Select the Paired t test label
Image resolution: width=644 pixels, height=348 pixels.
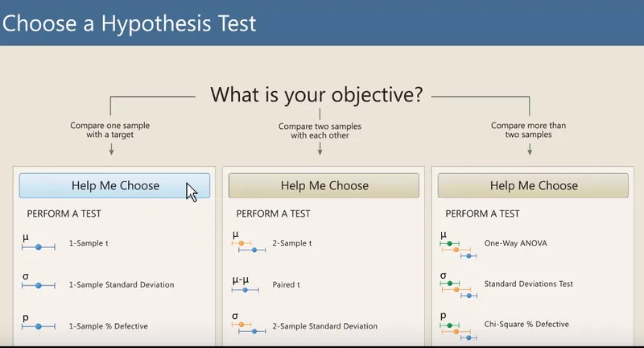tap(287, 284)
